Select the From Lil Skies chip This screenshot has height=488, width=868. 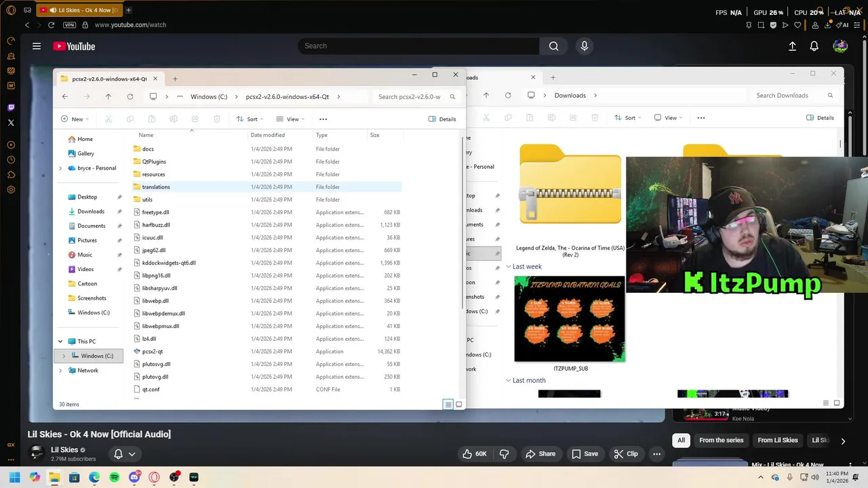pyautogui.click(x=778, y=441)
